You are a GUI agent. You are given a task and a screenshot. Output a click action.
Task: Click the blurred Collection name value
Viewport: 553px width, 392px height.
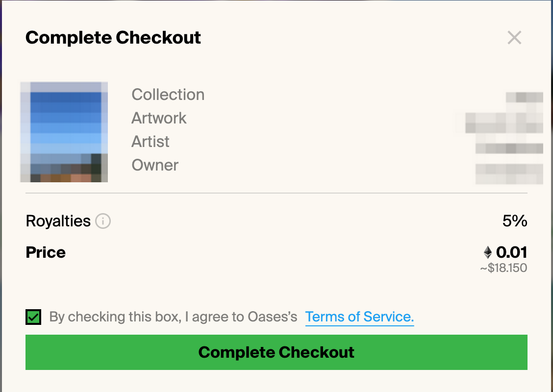coord(525,98)
